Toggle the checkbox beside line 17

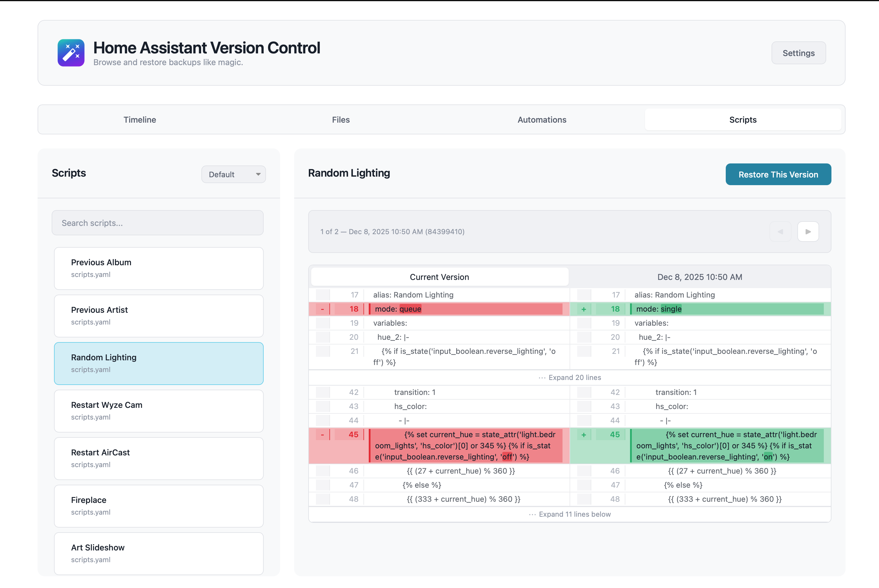(x=322, y=295)
